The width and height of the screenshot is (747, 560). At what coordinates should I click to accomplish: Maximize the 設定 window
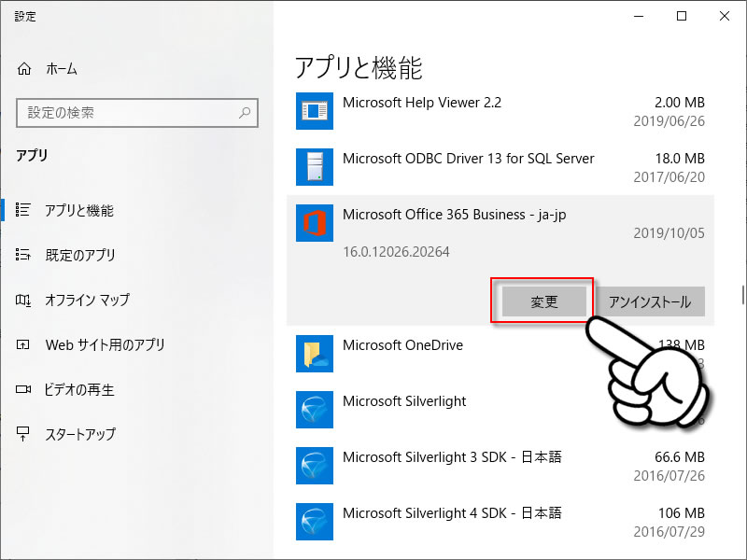[x=682, y=16]
